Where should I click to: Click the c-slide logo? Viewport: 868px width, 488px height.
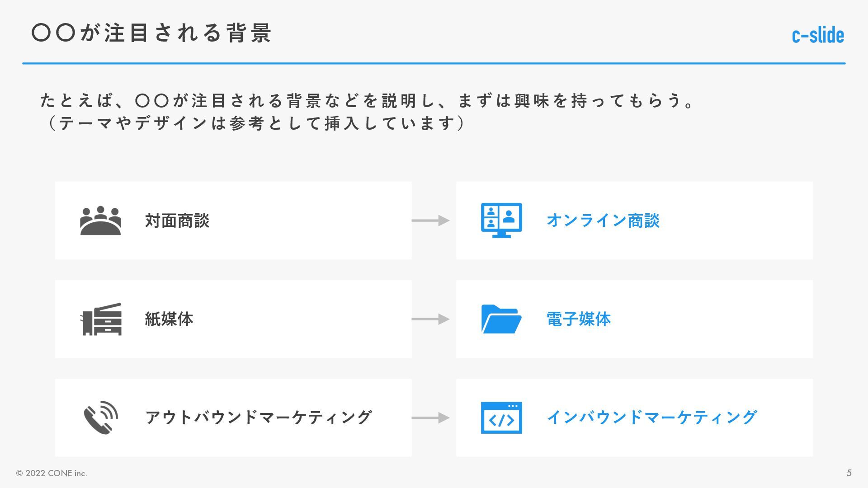818,35
